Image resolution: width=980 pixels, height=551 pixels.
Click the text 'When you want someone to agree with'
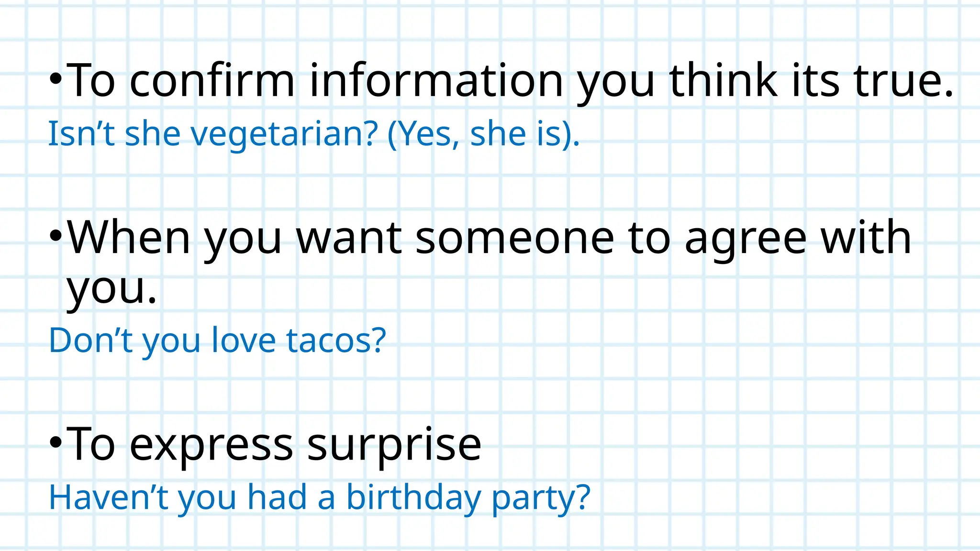click(489, 239)
